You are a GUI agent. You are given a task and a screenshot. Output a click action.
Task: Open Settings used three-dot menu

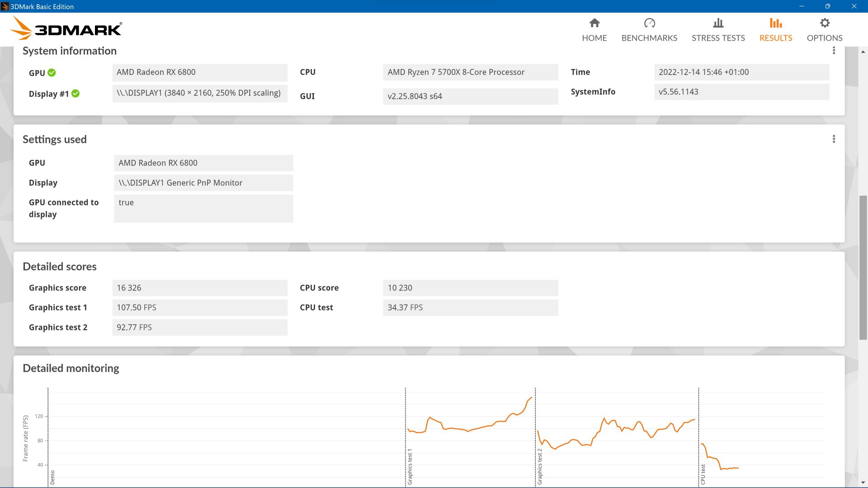click(834, 139)
